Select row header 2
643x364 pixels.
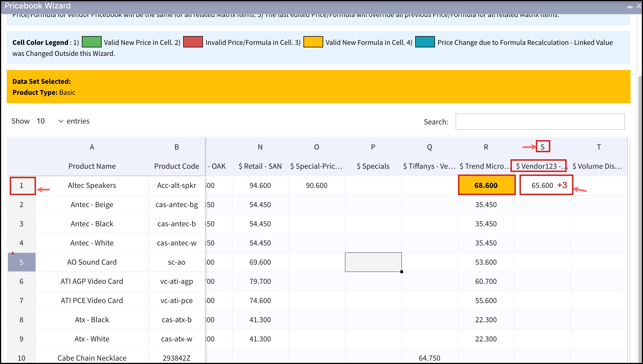22,205
